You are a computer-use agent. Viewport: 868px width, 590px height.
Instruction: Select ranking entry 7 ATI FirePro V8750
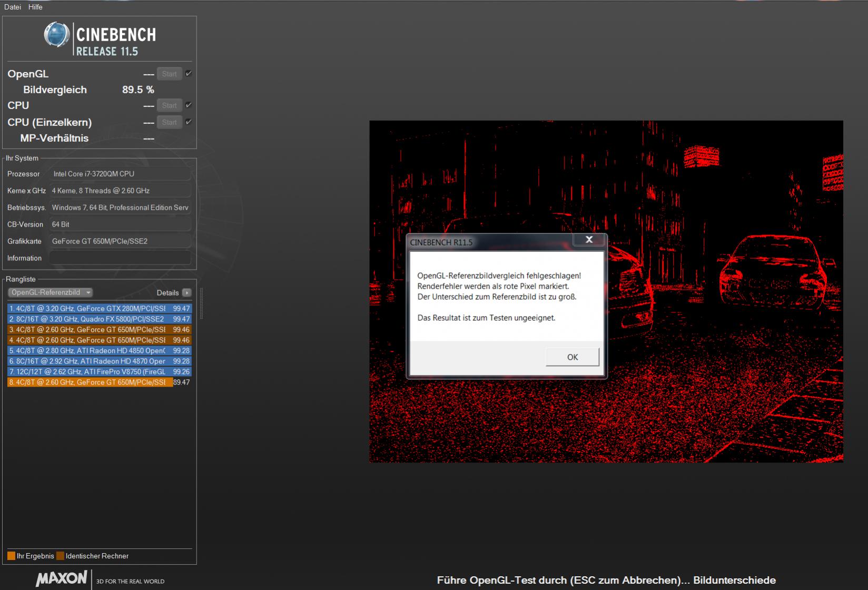100,372
